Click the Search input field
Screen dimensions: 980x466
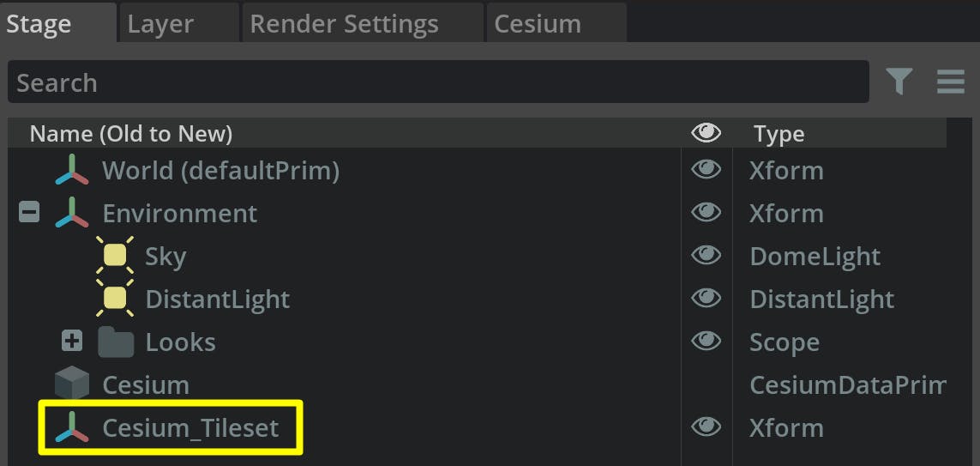pyautogui.click(x=437, y=82)
